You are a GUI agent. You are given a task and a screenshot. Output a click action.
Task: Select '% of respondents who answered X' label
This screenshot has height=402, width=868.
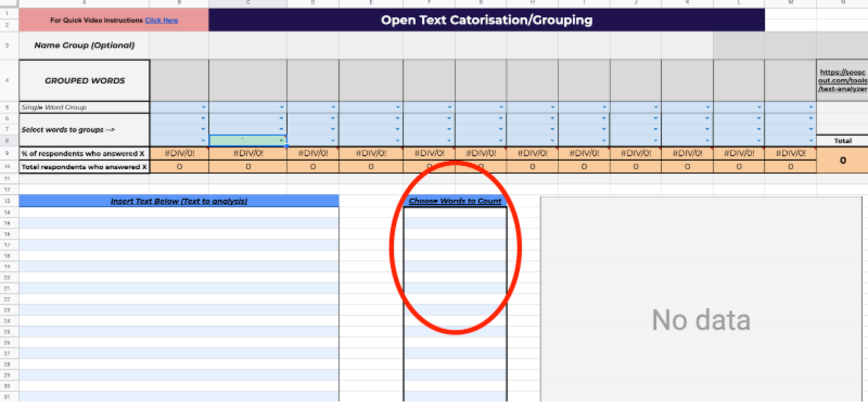tap(84, 154)
